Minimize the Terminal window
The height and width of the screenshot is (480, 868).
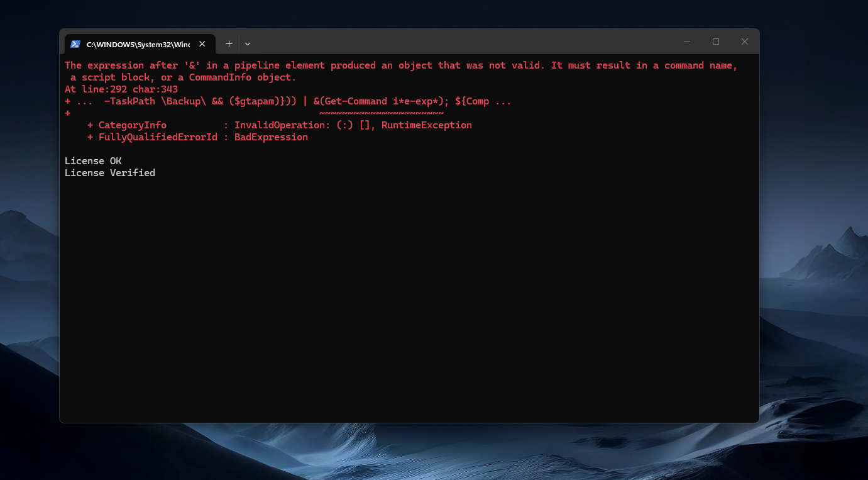pyautogui.click(x=687, y=42)
